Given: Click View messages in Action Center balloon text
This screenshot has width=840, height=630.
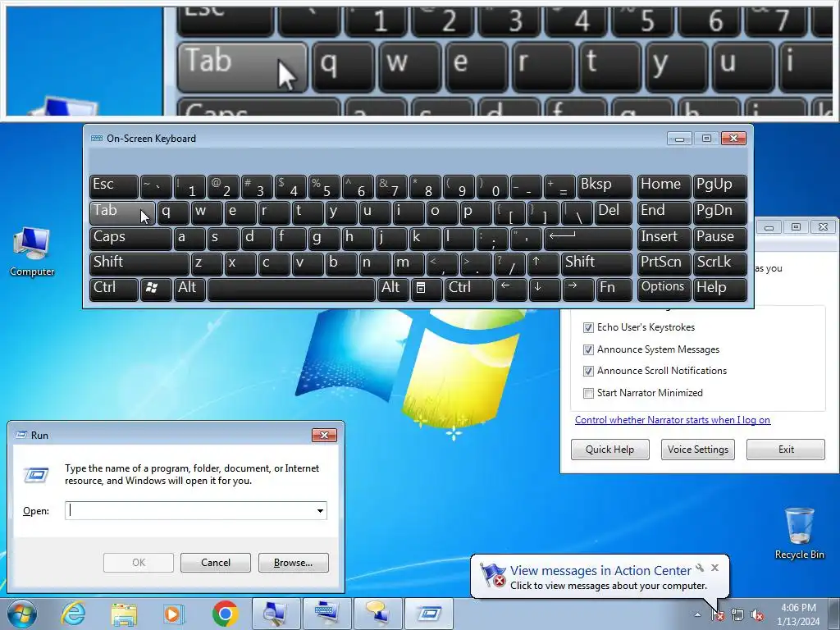Looking at the screenshot, I should point(600,571).
